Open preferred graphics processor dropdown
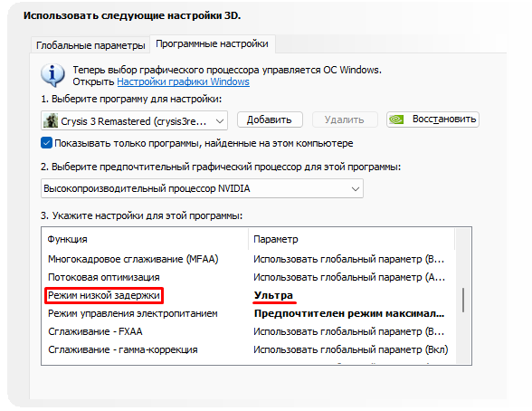The width and height of the screenshot is (532, 411). pos(202,188)
